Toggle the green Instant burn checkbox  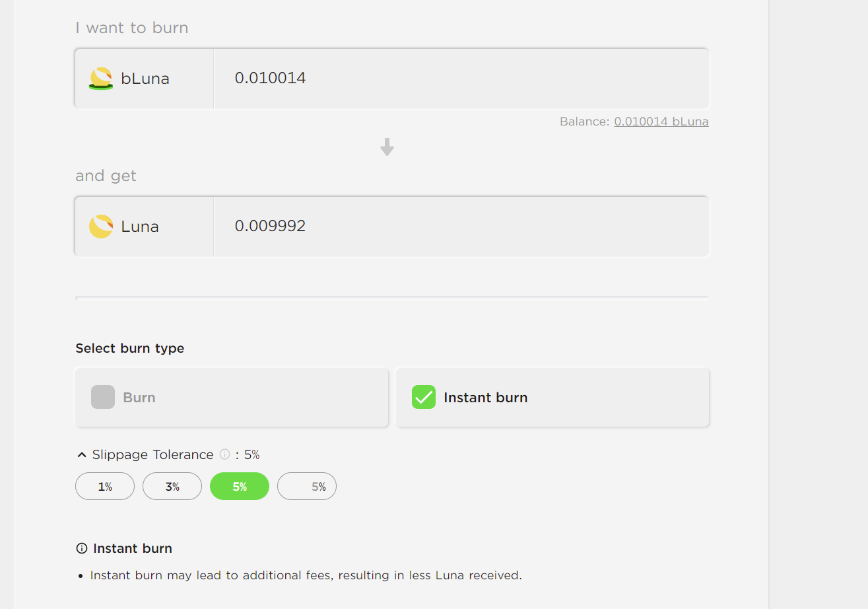pos(424,397)
